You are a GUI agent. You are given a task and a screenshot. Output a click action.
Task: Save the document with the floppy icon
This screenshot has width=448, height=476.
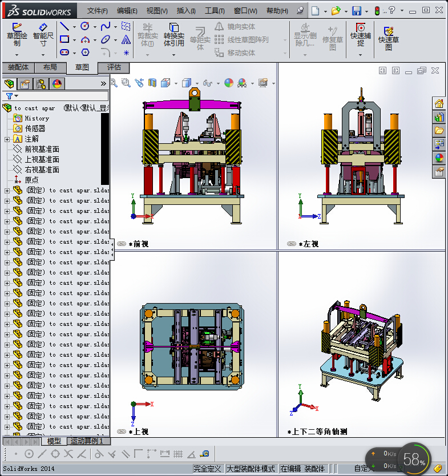(x=357, y=11)
